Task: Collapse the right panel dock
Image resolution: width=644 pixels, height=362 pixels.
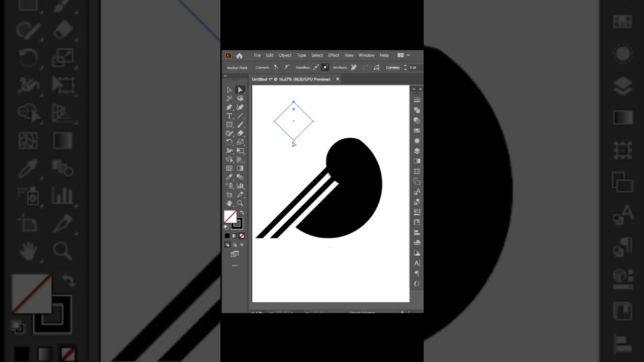Action: tap(414, 89)
